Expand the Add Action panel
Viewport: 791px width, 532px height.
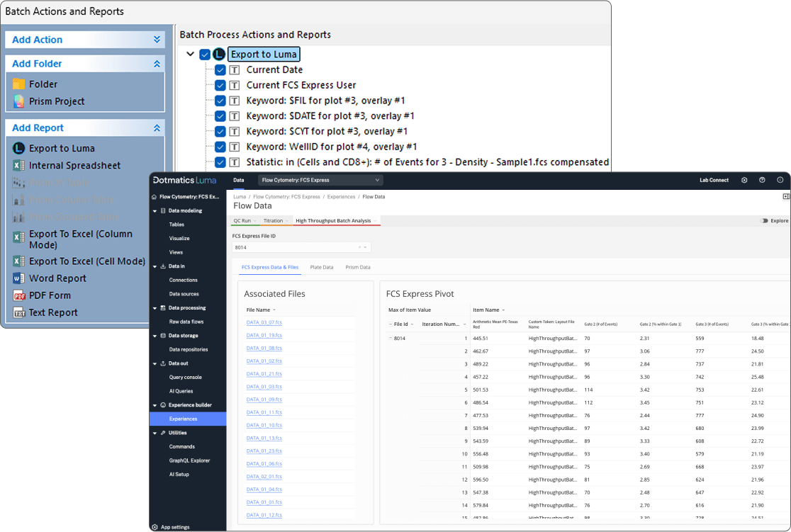[x=157, y=40]
